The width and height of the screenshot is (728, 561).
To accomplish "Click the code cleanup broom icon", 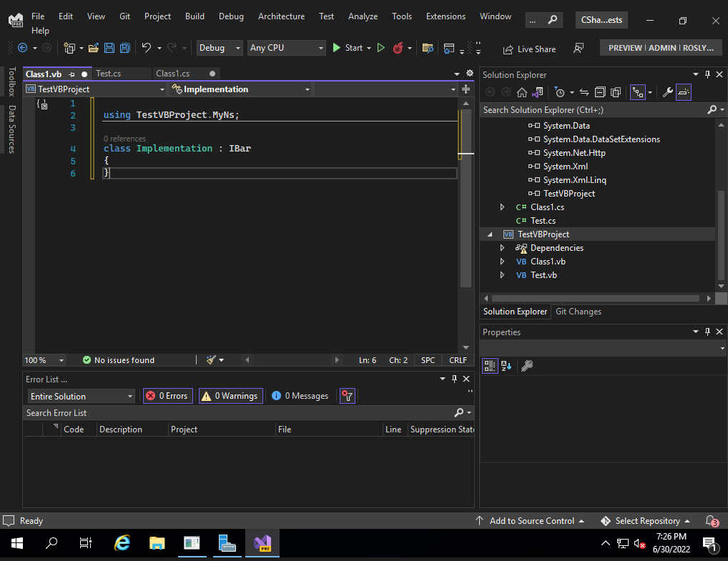I will [x=211, y=359].
